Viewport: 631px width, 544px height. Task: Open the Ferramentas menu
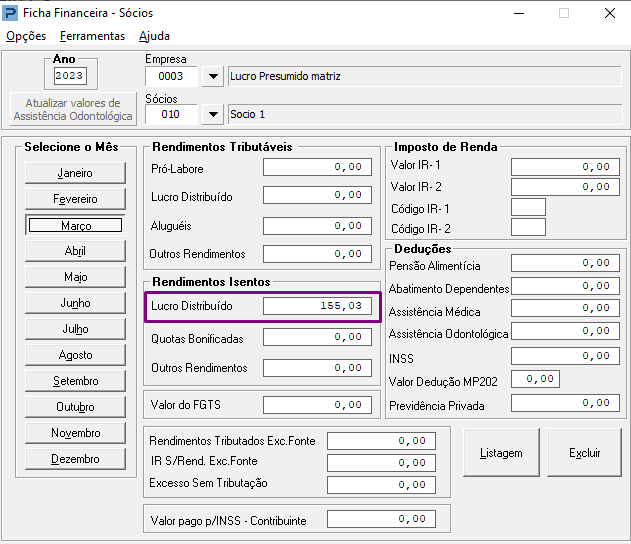point(92,36)
